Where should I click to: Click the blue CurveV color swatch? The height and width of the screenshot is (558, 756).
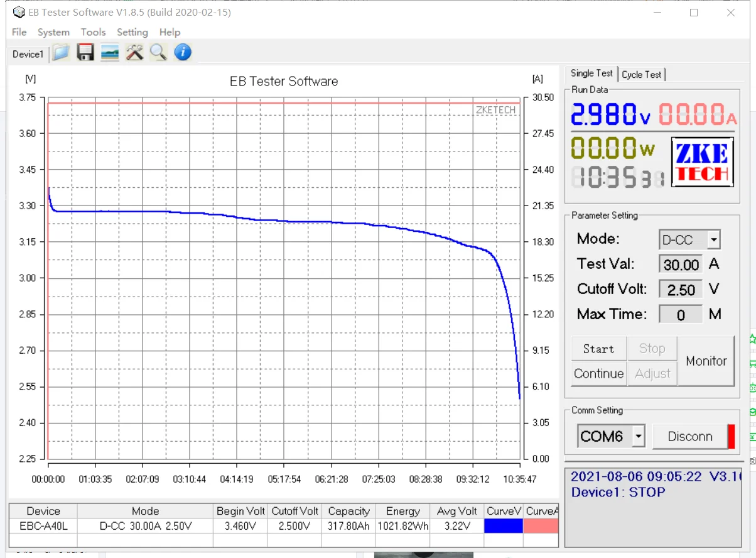[504, 526]
